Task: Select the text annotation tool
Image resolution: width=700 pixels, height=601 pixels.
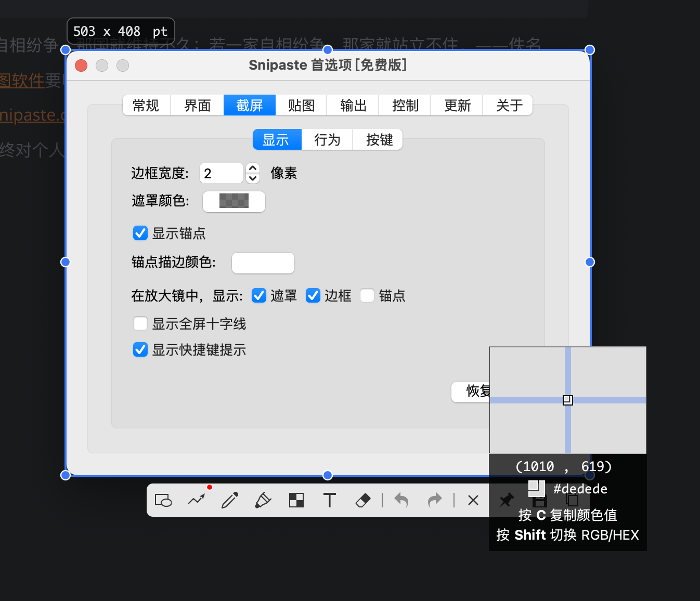Action: [x=330, y=500]
